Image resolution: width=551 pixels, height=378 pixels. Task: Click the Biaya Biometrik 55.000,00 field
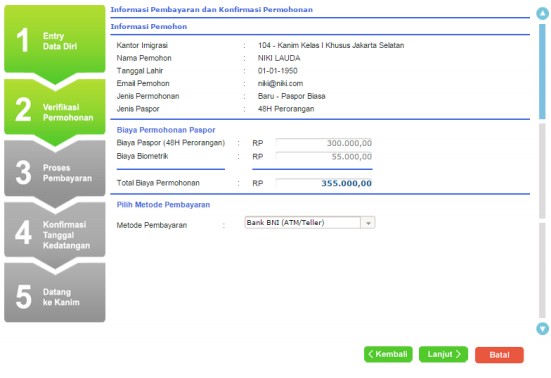[324, 156]
